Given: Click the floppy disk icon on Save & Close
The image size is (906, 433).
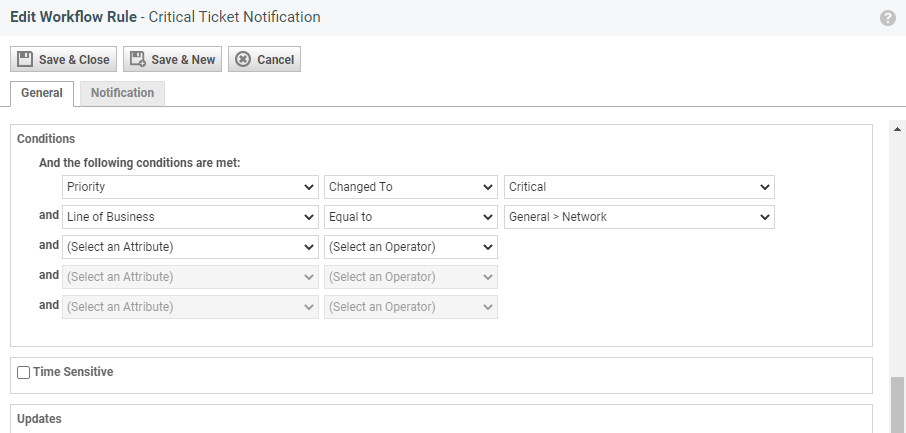Looking at the screenshot, I should coord(26,59).
